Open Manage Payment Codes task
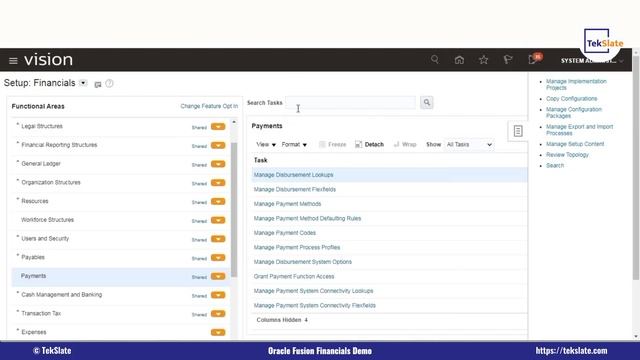 [x=285, y=233]
